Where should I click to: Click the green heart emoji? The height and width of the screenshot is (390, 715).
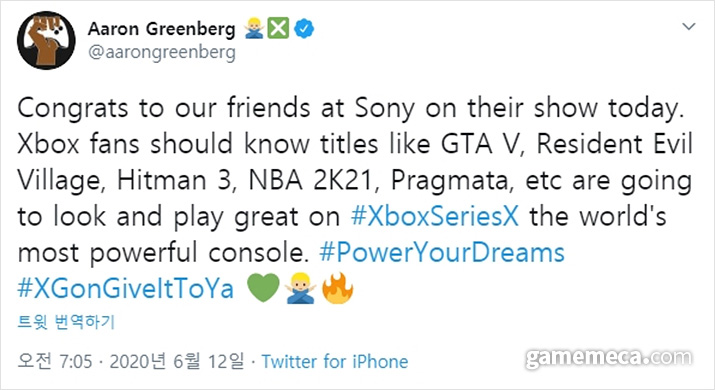coord(263,288)
